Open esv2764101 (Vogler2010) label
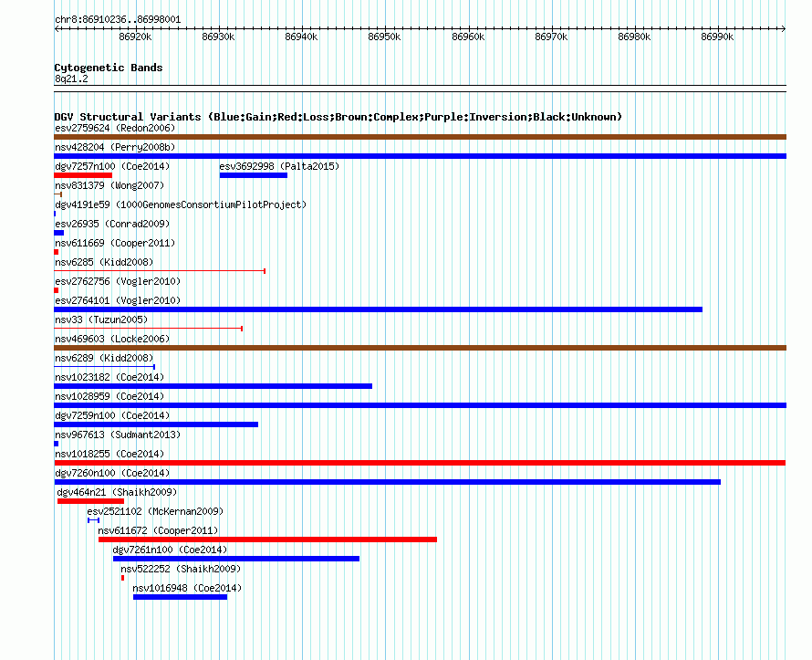This screenshot has height=660, width=812. [118, 300]
